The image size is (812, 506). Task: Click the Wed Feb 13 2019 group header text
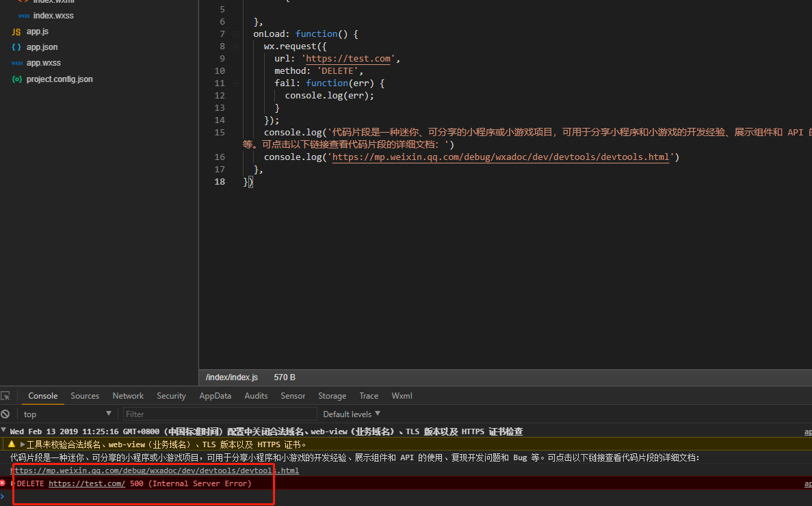click(266, 431)
